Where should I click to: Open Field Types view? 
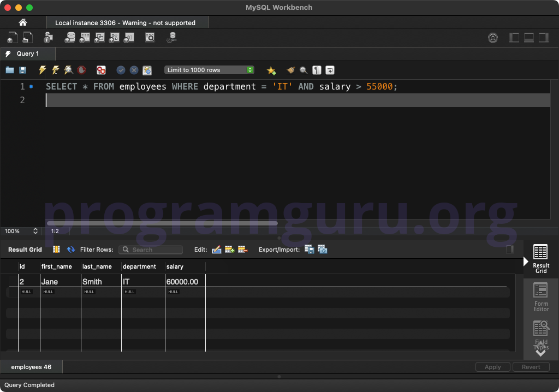pyautogui.click(x=541, y=335)
